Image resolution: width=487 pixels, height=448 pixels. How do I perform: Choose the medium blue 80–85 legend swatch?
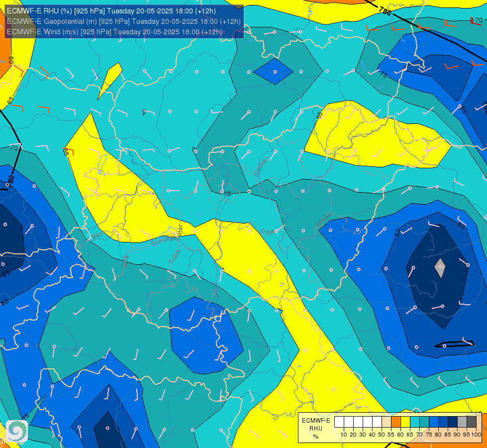pyautogui.click(x=444, y=422)
